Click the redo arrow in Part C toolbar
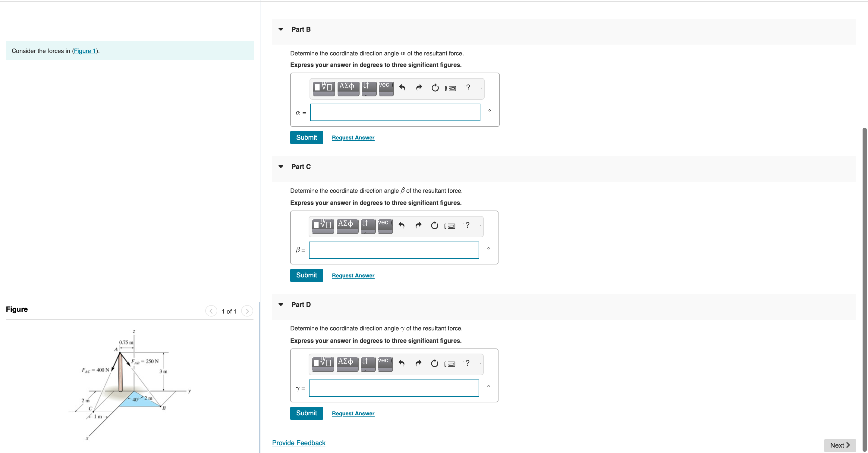868x453 pixels. [418, 225]
